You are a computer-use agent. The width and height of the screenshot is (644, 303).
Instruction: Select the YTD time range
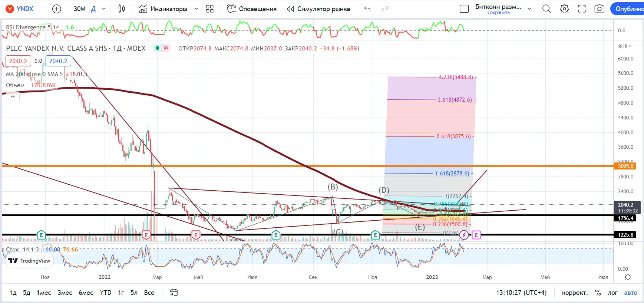click(x=106, y=293)
